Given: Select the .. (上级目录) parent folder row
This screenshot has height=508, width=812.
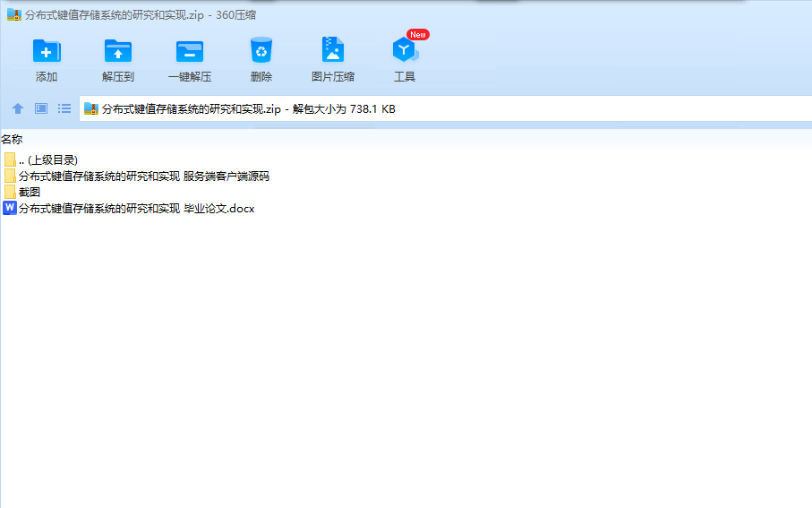Looking at the screenshot, I should 40,160.
